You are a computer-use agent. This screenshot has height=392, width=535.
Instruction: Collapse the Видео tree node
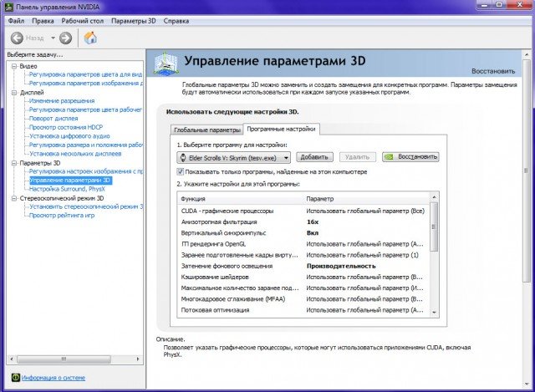pyautogui.click(x=14, y=66)
